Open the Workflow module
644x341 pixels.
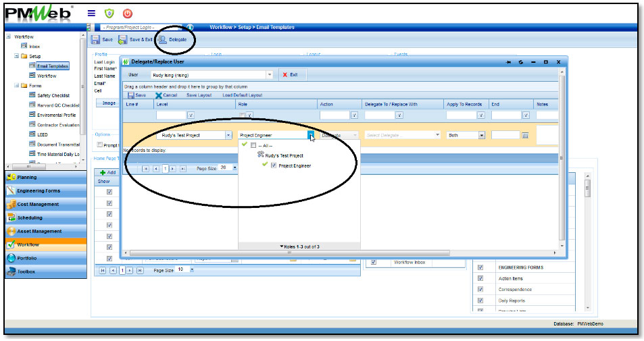[x=45, y=244]
